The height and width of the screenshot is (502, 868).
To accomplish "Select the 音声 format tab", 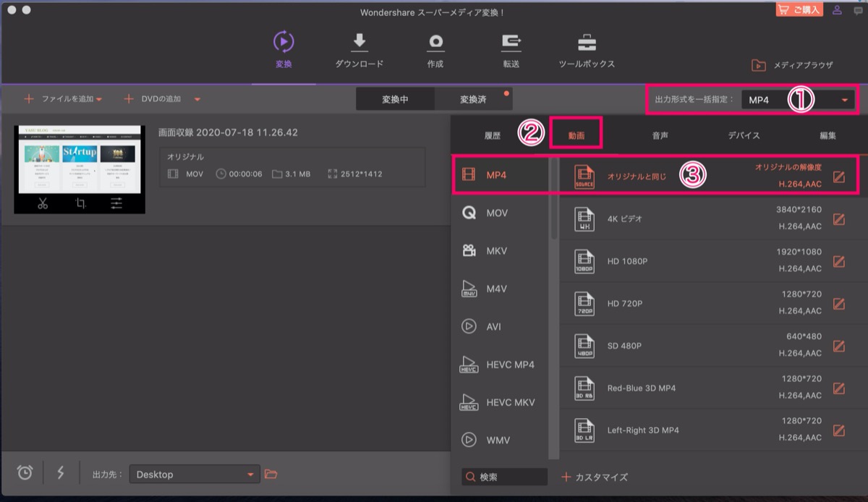I will coord(660,135).
